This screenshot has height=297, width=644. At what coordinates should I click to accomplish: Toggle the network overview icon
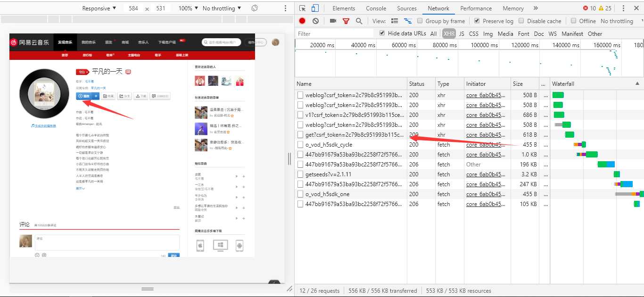[408, 21]
